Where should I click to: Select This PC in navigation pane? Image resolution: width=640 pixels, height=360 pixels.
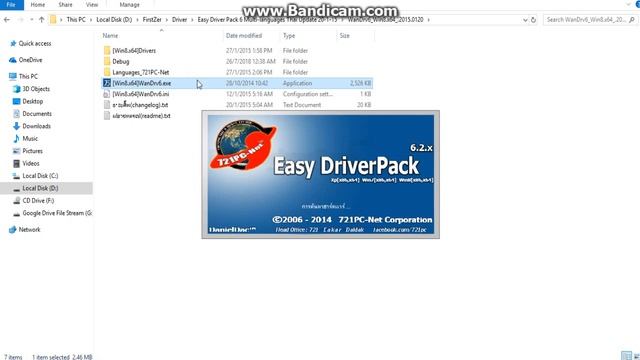[28, 76]
